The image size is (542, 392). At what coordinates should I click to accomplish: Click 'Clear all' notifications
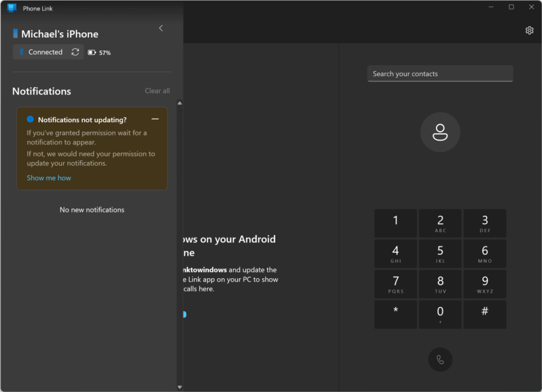[x=157, y=91]
